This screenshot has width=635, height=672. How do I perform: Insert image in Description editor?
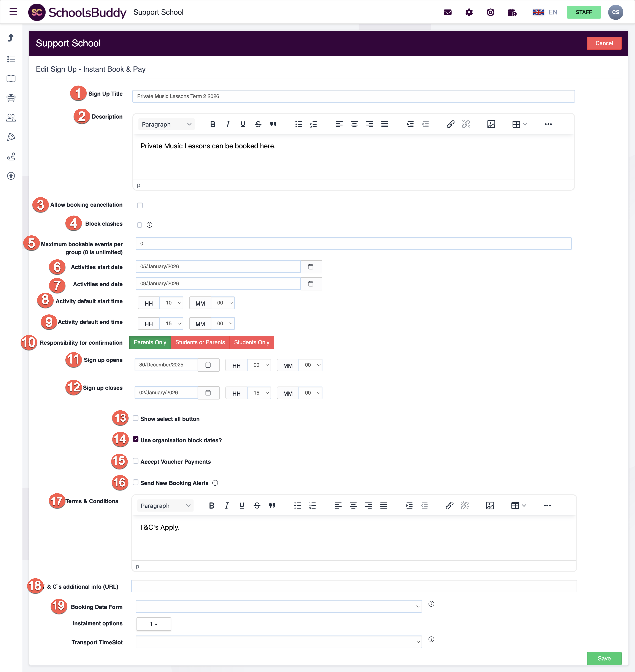coord(491,124)
